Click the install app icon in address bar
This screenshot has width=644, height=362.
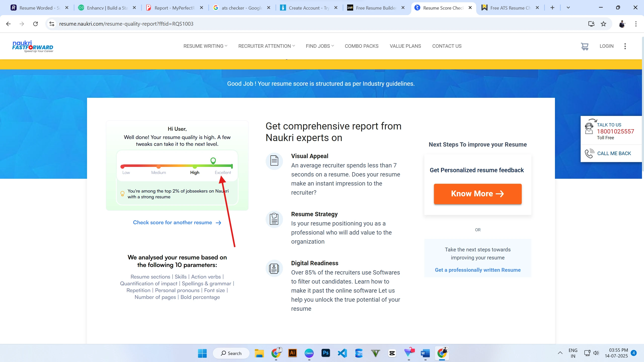(591, 24)
